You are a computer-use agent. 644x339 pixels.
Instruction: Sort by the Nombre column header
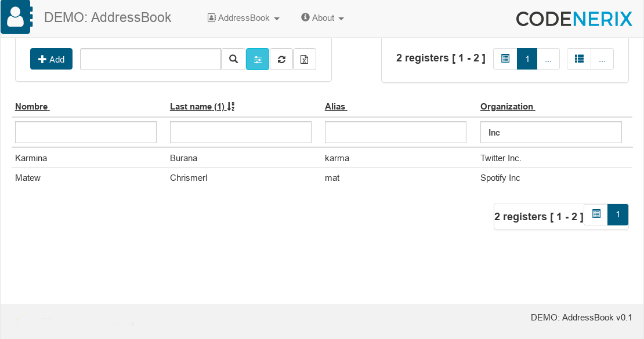click(32, 106)
